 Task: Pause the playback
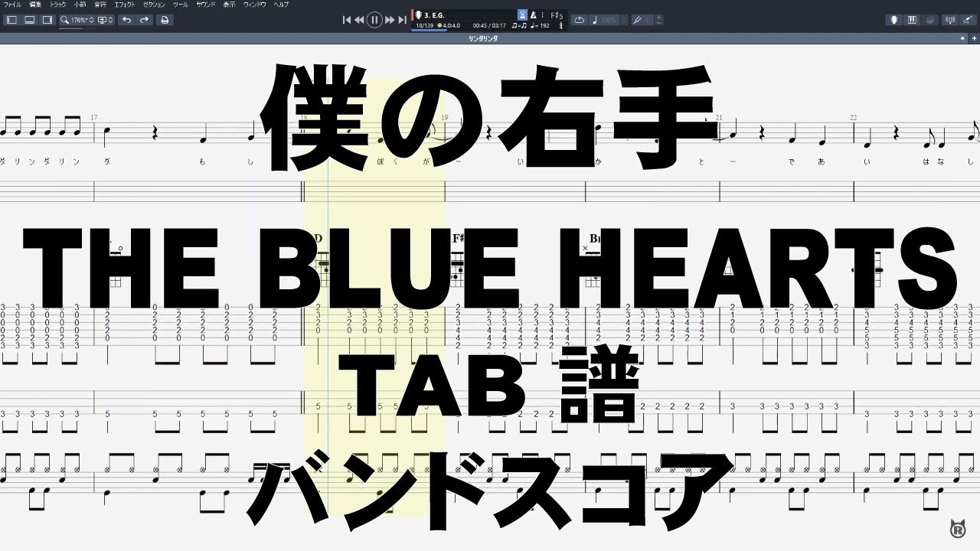pos(374,20)
